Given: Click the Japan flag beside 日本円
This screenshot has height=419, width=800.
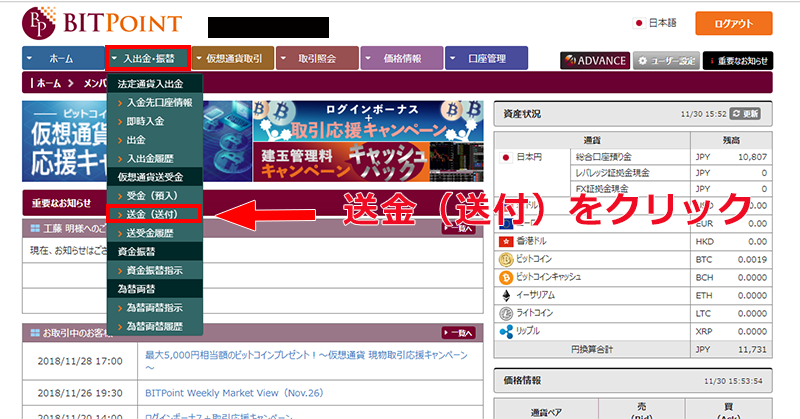Looking at the screenshot, I should [x=506, y=157].
